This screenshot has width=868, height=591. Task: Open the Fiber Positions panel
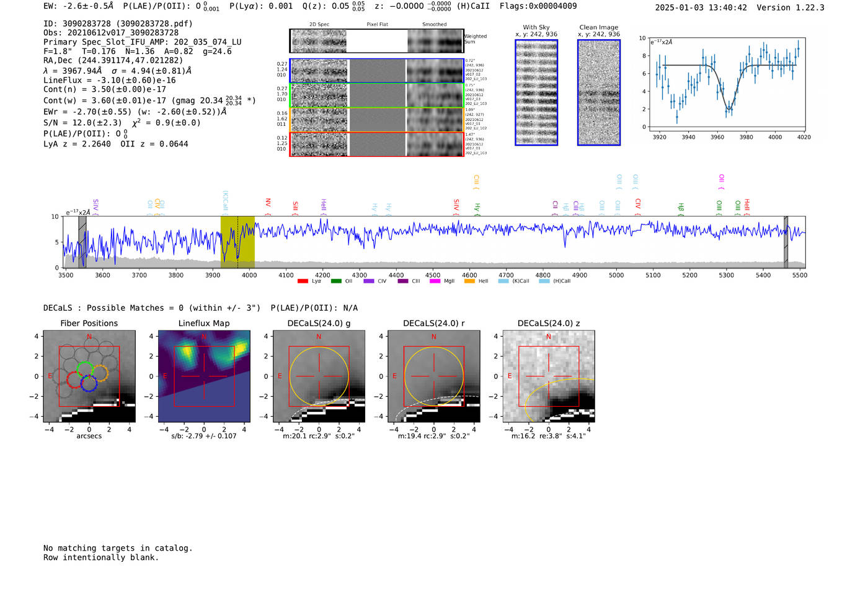pyautogui.click(x=89, y=376)
